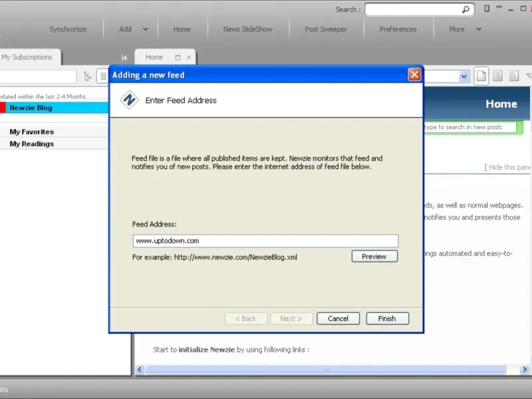This screenshot has width=532, height=399.
Task: Click the Start to initialize Newzie text
Action: pyautogui.click(x=231, y=350)
